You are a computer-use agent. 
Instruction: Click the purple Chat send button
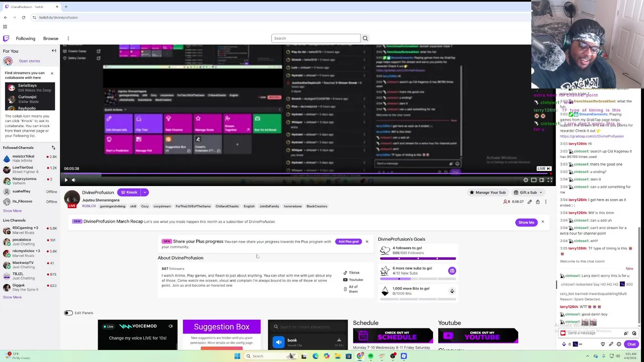[x=631, y=344]
